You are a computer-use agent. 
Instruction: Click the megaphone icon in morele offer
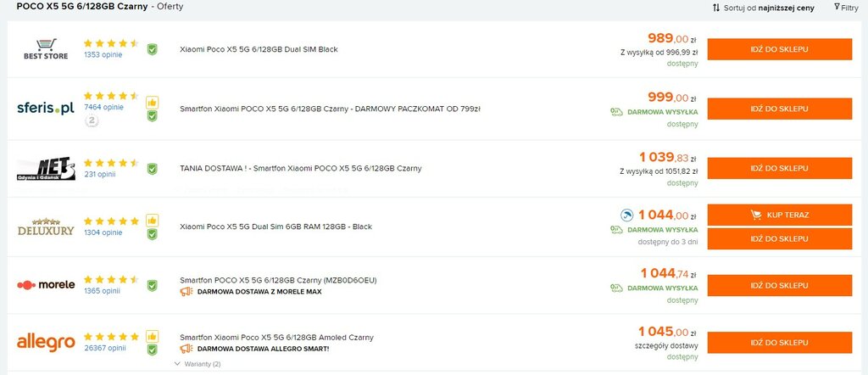click(x=186, y=291)
